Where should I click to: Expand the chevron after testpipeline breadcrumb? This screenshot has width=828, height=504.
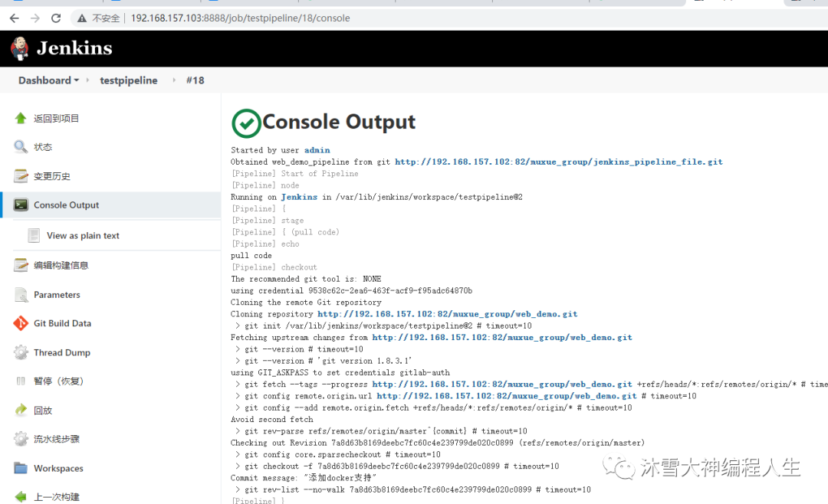(174, 80)
